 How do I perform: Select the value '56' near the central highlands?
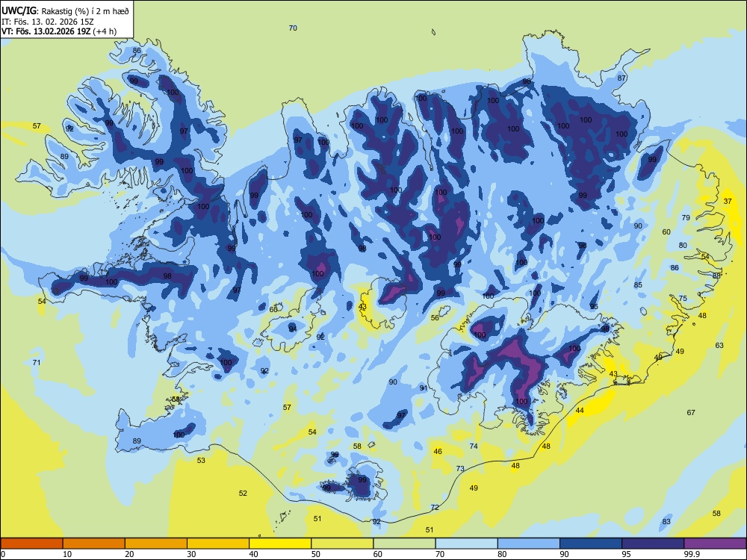click(435, 317)
